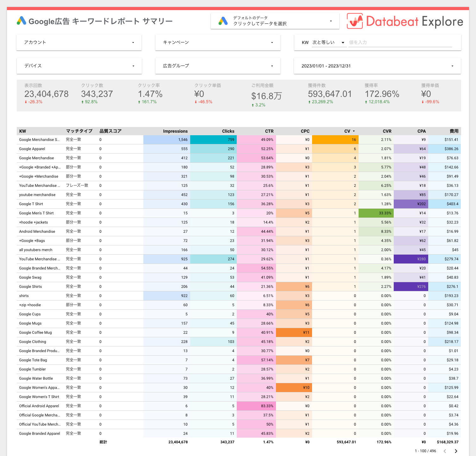
Task: Change KW condition 次と等しい dropdown
Action: tap(329, 42)
